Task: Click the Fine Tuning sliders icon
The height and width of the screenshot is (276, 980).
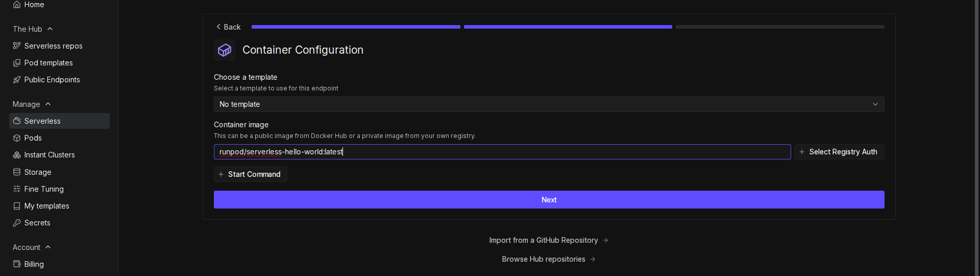Action: [17, 189]
